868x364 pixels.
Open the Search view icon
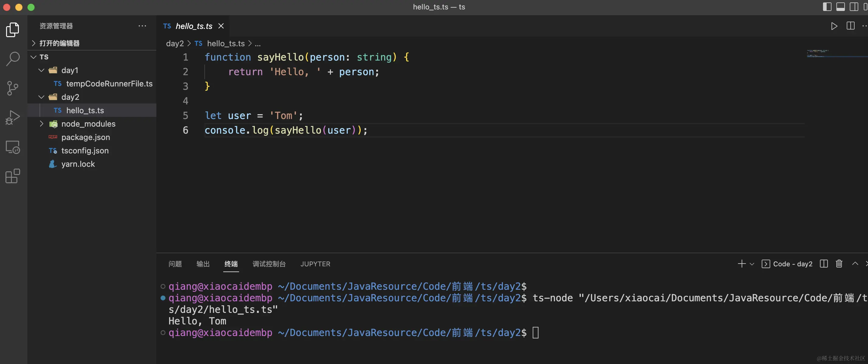13,59
